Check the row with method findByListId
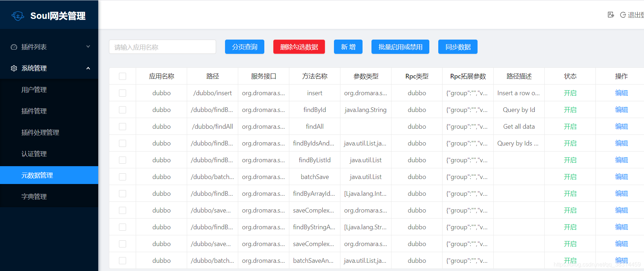 [x=123, y=160]
